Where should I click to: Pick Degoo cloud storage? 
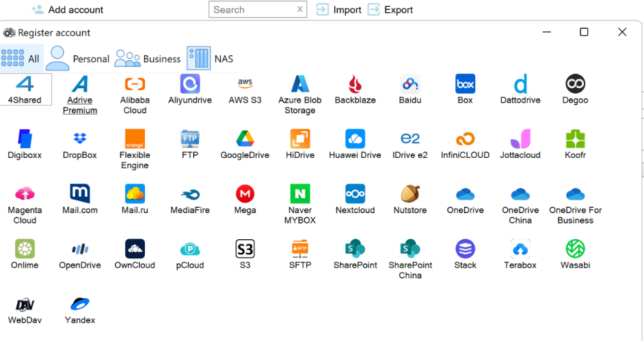(575, 90)
